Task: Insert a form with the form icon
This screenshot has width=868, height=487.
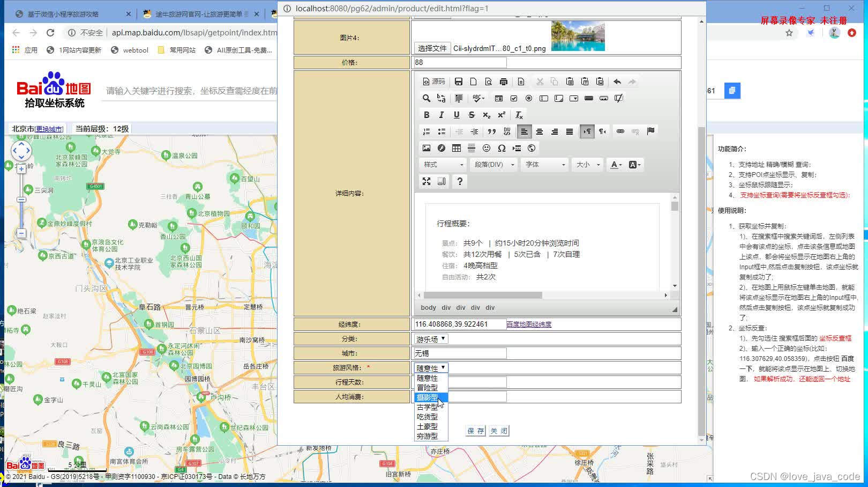Action: [x=499, y=98]
